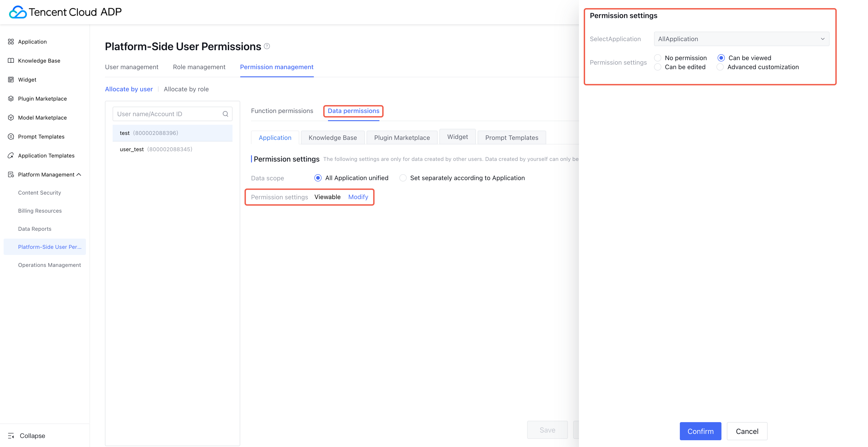
Task: Click the Modify link for permission settings
Action: point(358,197)
